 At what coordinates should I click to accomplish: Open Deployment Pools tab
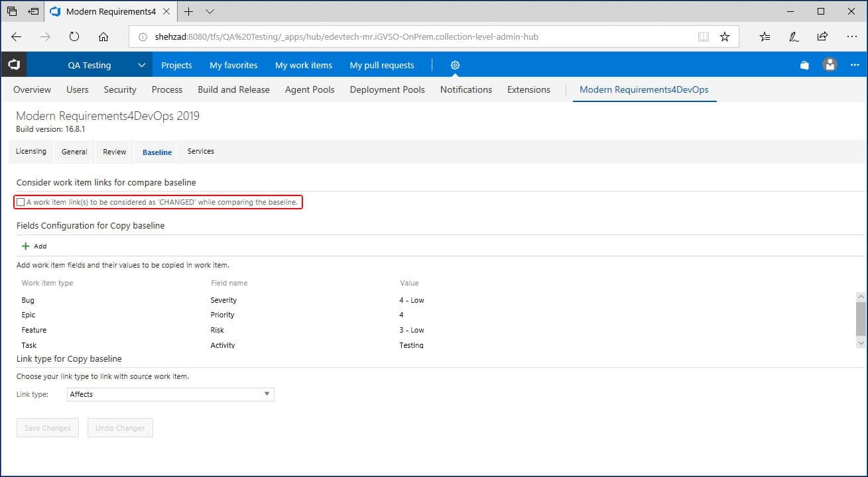click(387, 89)
